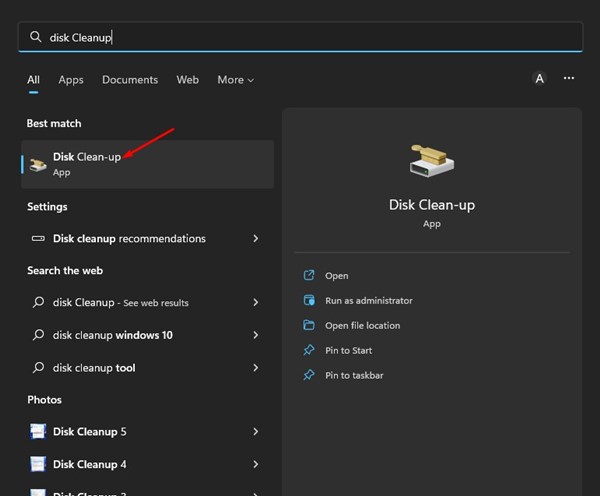This screenshot has height=496, width=600.
Task: Open the three-dot more options menu
Action: coord(569,78)
